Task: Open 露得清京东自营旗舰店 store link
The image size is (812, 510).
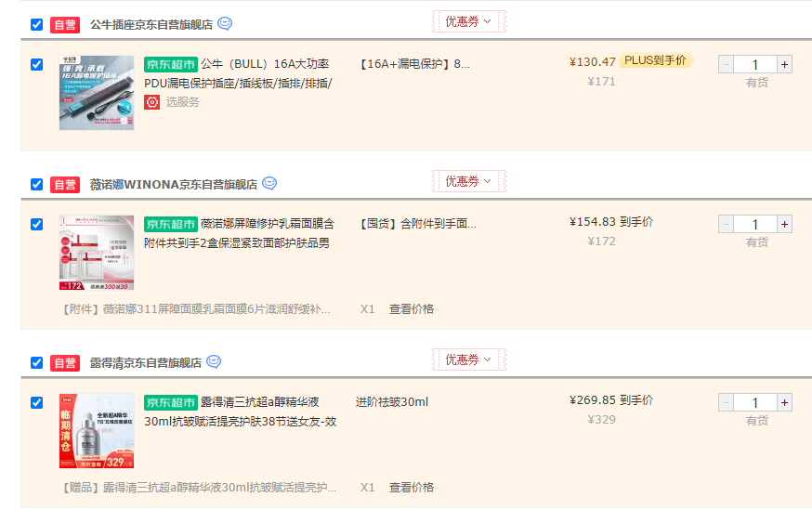Action: (146, 363)
